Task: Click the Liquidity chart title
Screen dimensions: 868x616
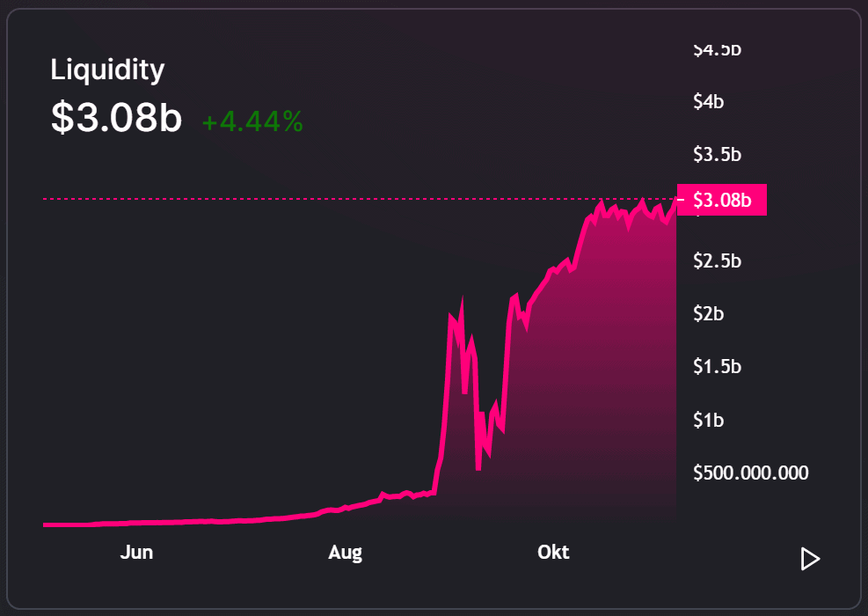Action: tap(107, 70)
